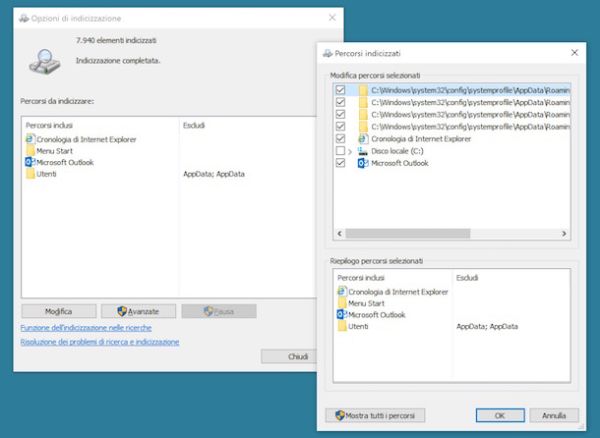600x438 pixels.
Task: Click the Mostra tutti i percorsi button
Action: click(377, 415)
